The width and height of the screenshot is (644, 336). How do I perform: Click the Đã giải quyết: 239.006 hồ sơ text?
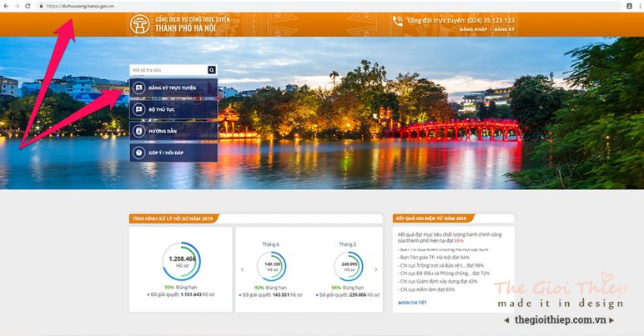pos(348,295)
